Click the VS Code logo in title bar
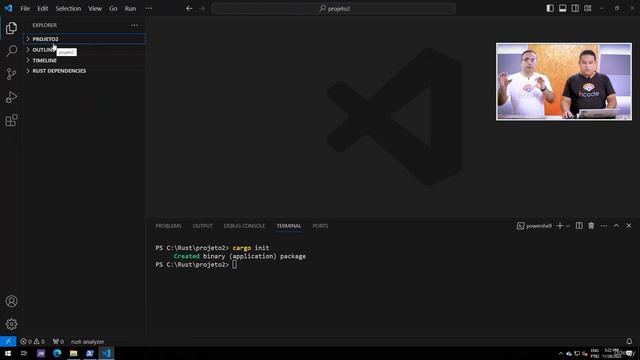 click(8, 8)
